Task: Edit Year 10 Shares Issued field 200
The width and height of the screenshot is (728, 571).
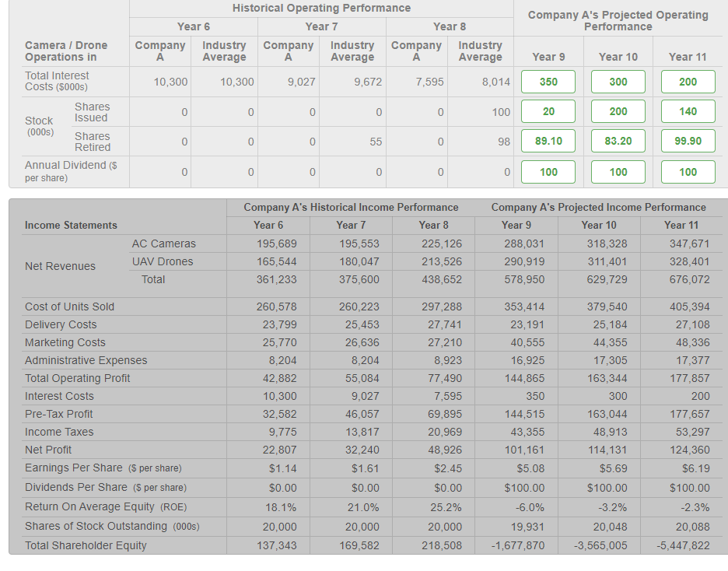Action: click(x=618, y=111)
